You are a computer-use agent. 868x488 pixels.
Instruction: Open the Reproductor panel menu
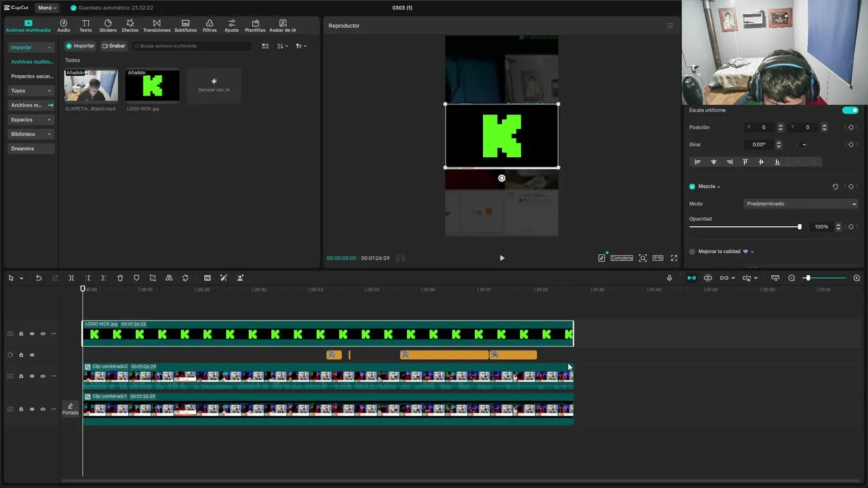click(670, 26)
